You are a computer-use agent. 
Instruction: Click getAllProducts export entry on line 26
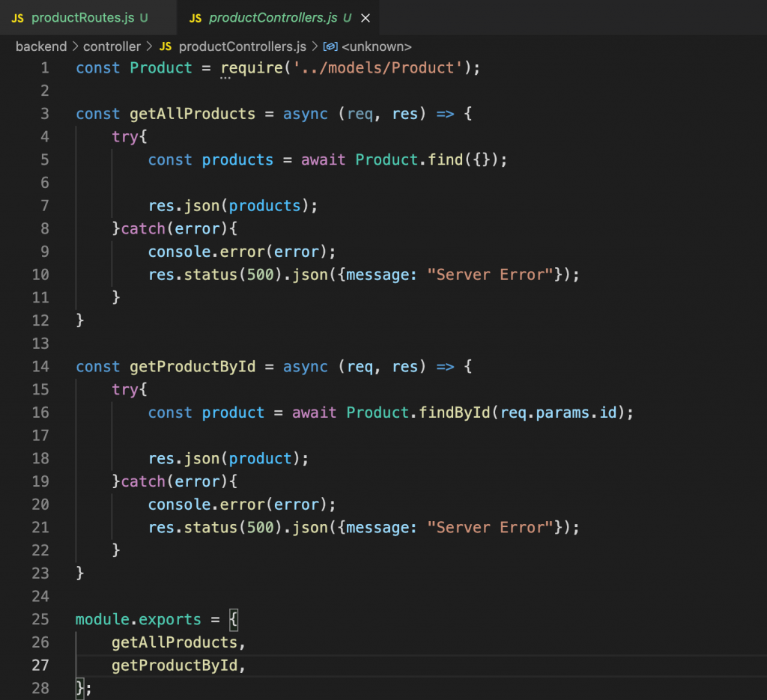point(174,642)
